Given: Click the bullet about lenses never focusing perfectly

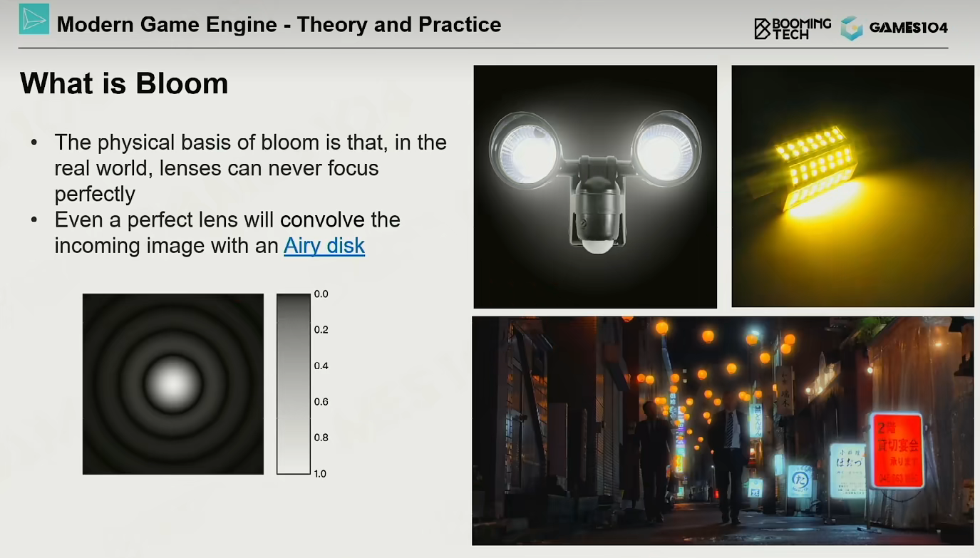Looking at the screenshot, I should [250, 168].
